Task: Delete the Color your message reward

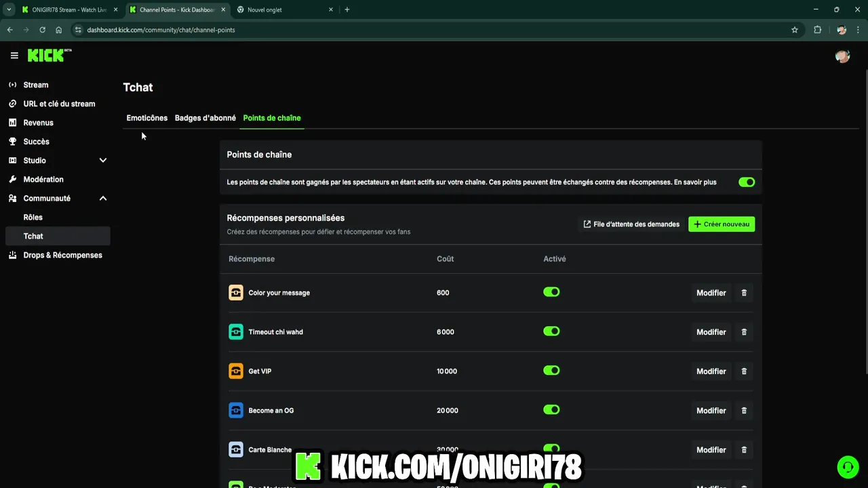Action: [x=744, y=293]
